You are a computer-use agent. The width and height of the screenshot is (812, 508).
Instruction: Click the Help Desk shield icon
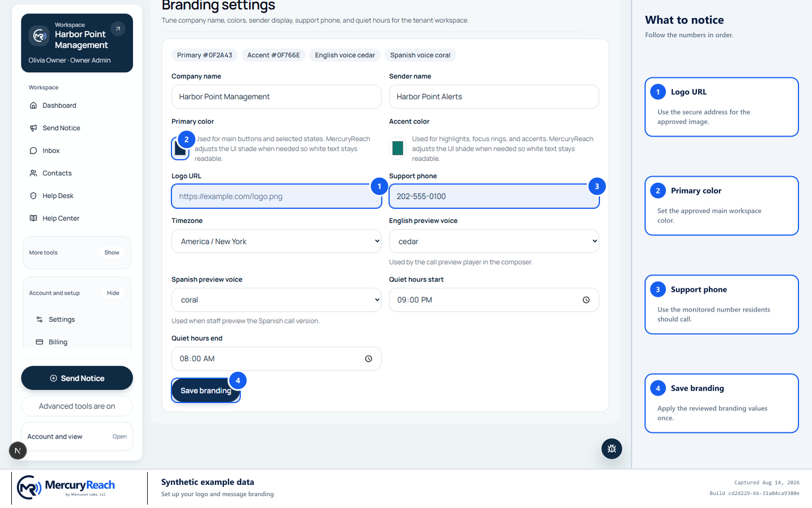(x=33, y=196)
